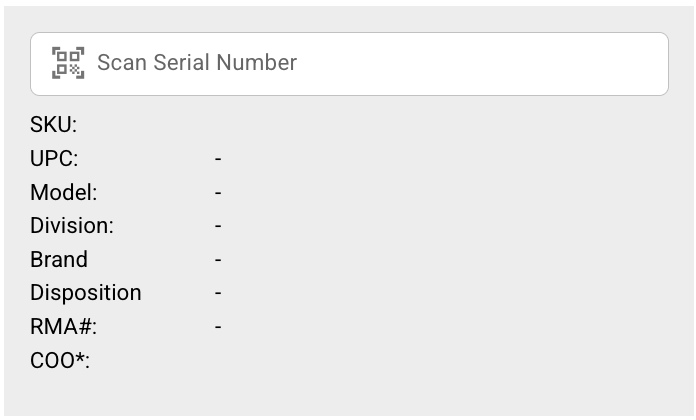Click the dash value next to UPC
Image resolution: width=696 pixels, height=420 pixels.
(x=218, y=159)
